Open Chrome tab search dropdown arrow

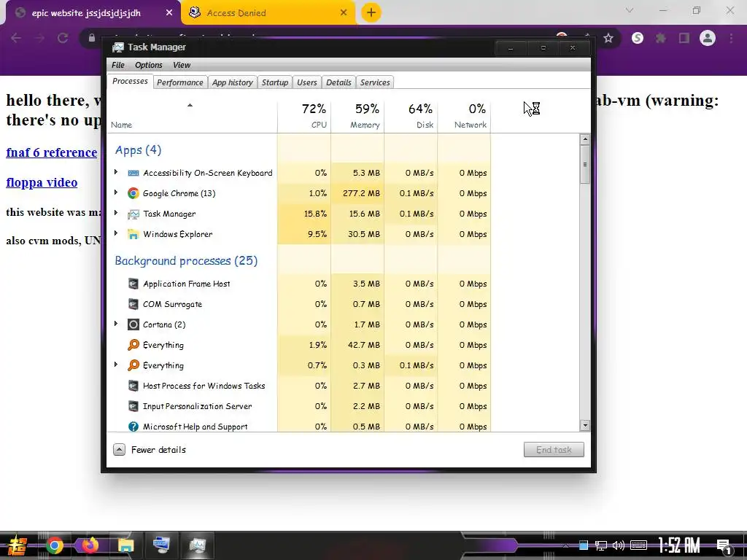click(630, 10)
